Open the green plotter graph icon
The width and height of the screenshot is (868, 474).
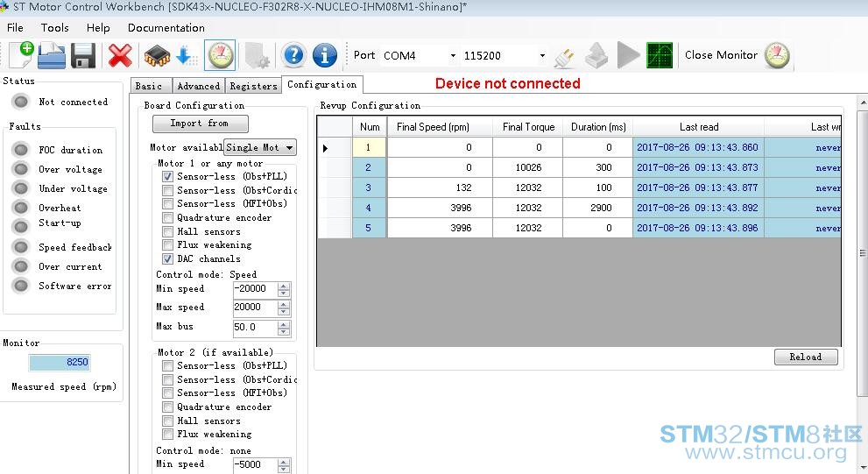pyautogui.click(x=660, y=55)
